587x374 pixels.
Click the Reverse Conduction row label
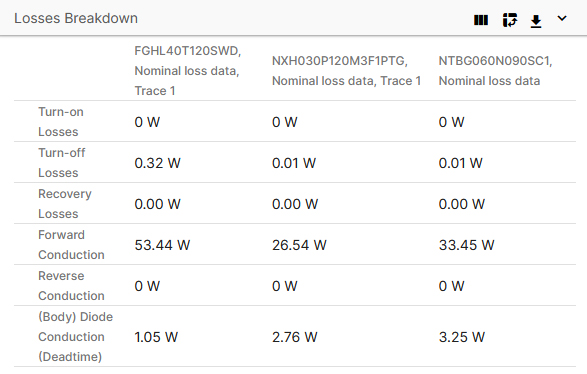point(71,286)
